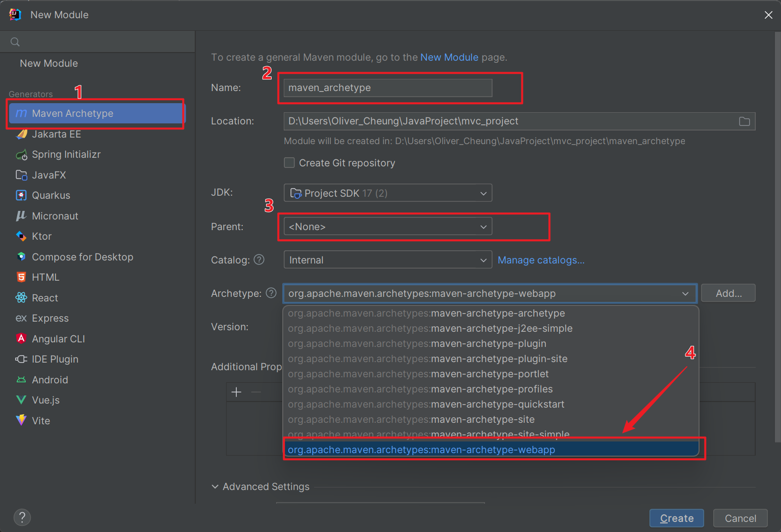Select the React generator icon
Viewport: 781px width, 532px height.
tap(21, 298)
